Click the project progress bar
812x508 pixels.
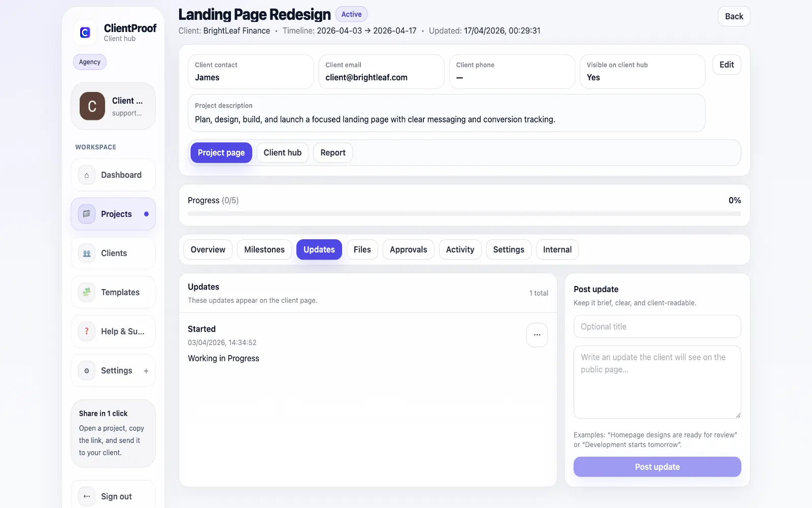point(464,214)
